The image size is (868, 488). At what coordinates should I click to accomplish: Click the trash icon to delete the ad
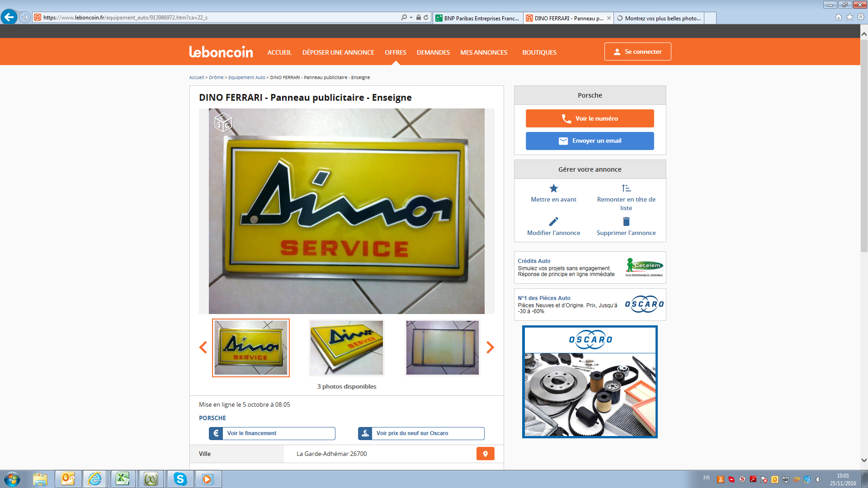tap(626, 221)
